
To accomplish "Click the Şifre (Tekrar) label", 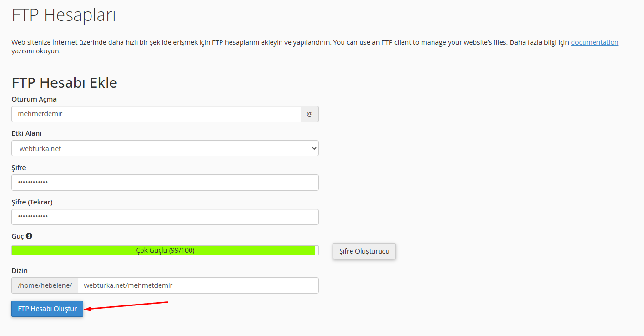I will [x=32, y=202].
